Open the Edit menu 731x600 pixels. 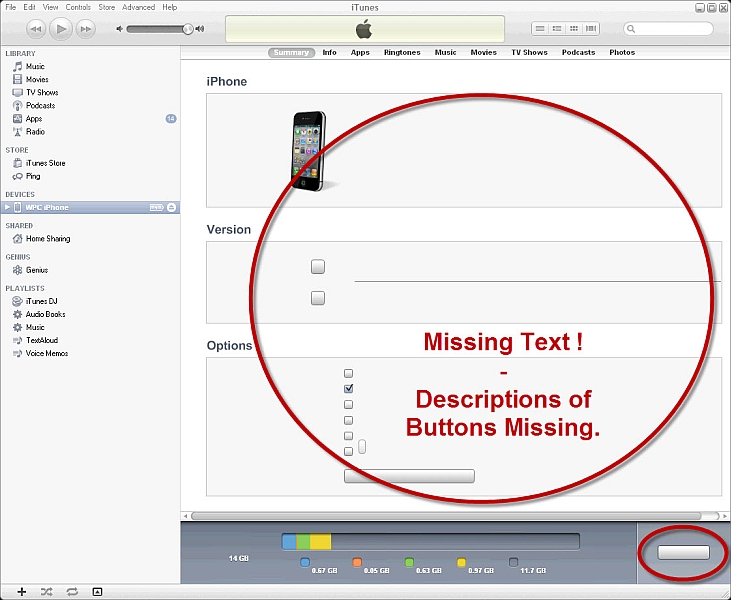coord(29,7)
